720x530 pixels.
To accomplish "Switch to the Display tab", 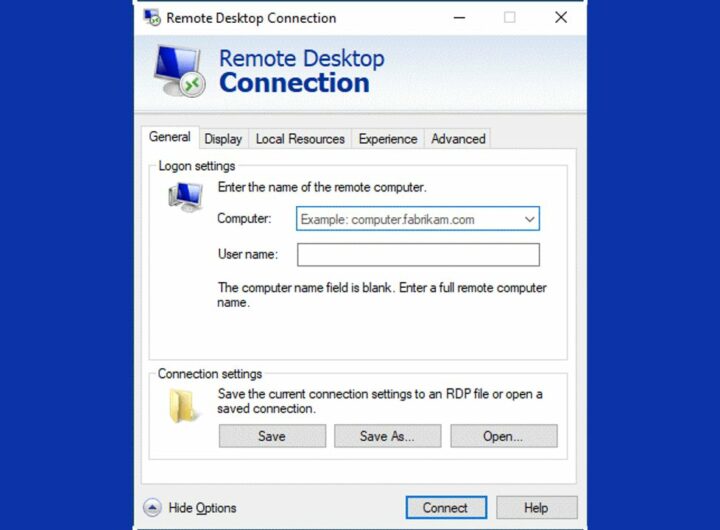I will (x=223, y=139).
